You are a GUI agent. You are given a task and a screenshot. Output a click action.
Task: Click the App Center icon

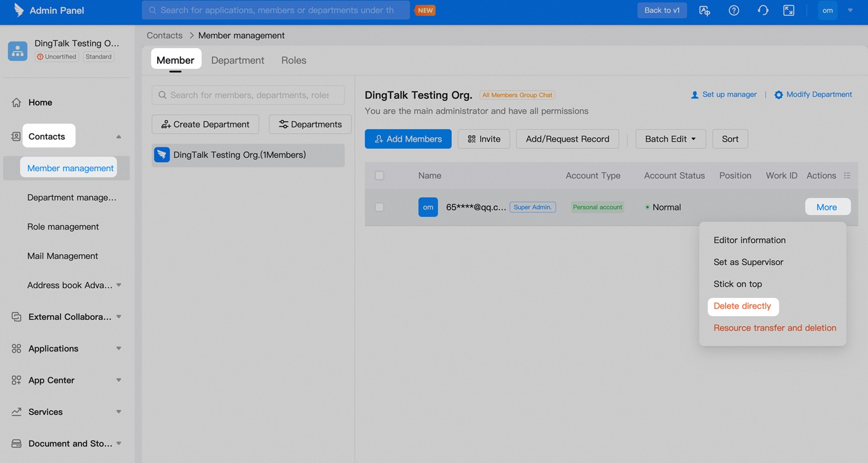pyautogui.click(x=16, y=380)
